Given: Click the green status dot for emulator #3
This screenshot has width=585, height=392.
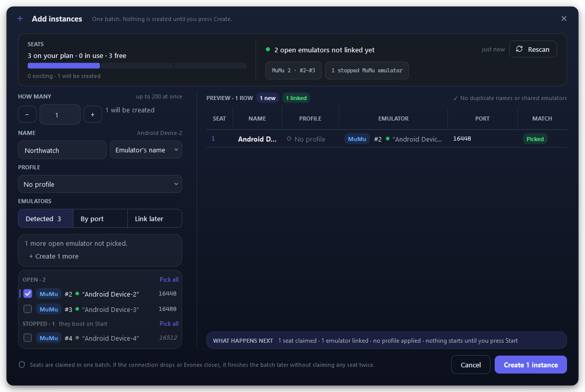Looking at the screenshot, I should 77,309.
